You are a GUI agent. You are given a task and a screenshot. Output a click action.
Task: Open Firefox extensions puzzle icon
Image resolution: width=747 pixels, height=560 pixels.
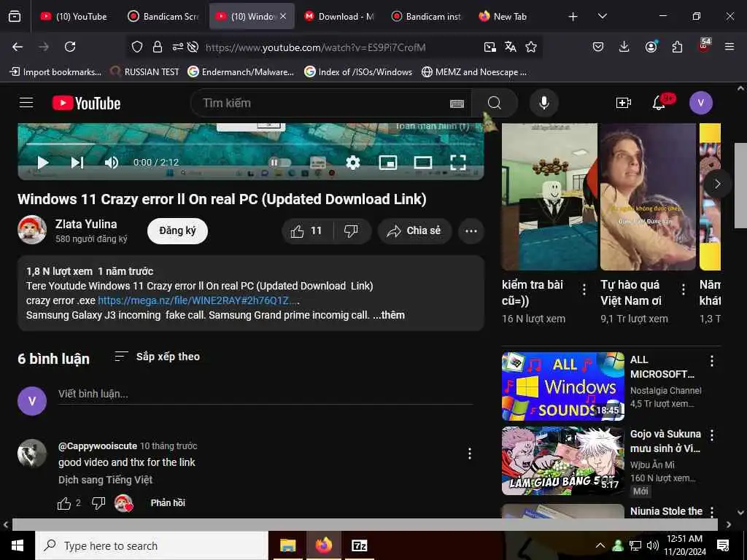[677, 47]
